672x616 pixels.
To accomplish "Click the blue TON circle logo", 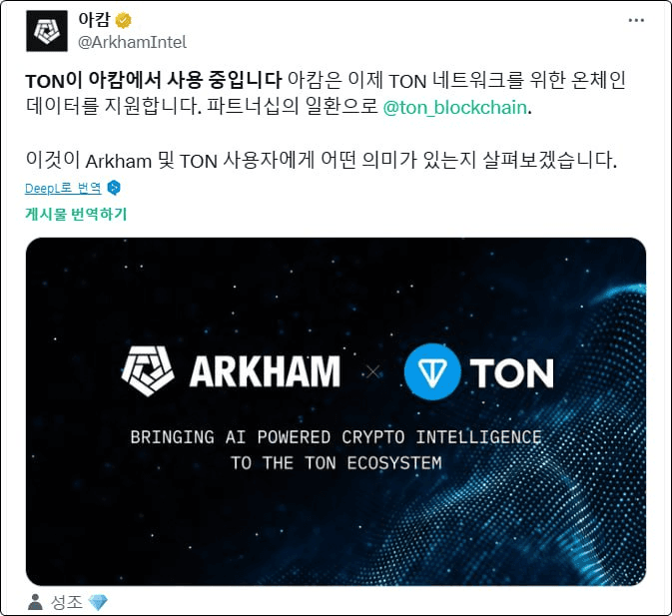I will tap(432, 371).
